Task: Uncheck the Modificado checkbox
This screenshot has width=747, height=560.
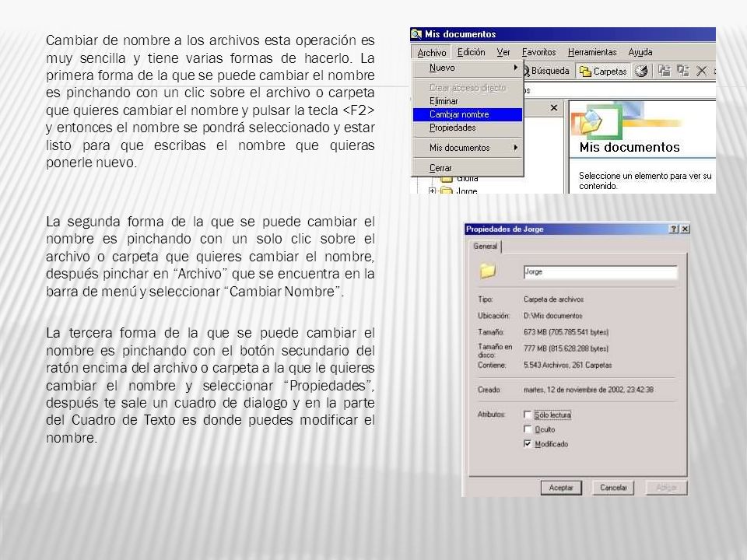Action: coord(528,443)
